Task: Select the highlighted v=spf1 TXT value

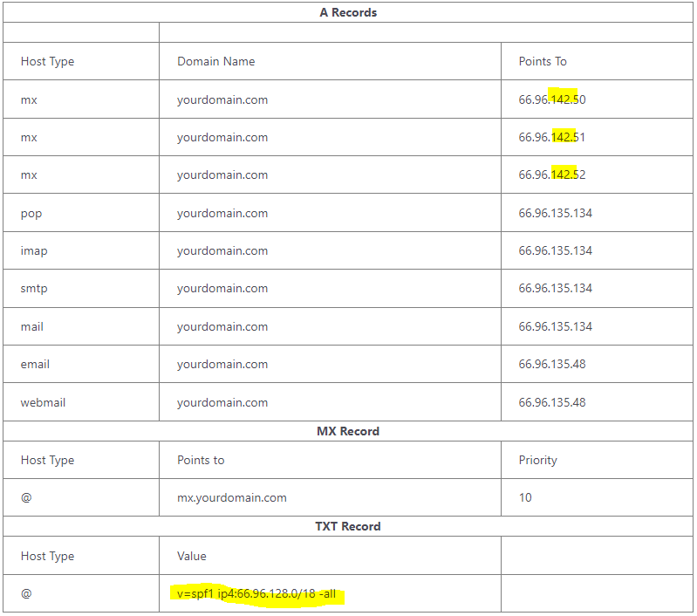Action: (x=257, y=594)
